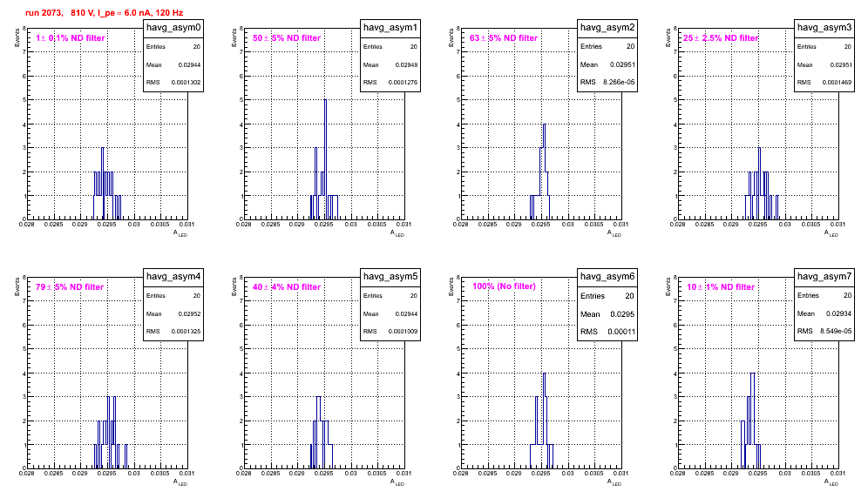The height and width of the screenshot is (498, 868).
Task: Click RMS value 0.0001469 in havg_asym3 box
Action: tap(837, 83)
